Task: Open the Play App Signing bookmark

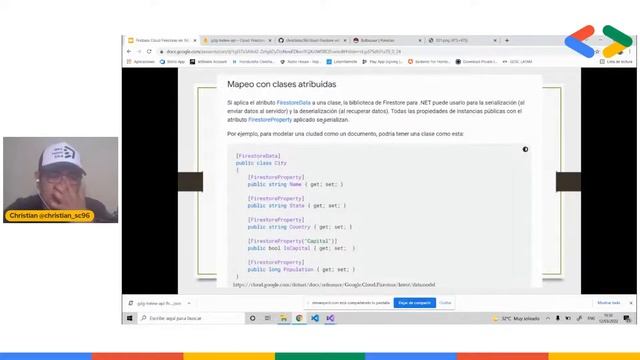Action: 382,62
